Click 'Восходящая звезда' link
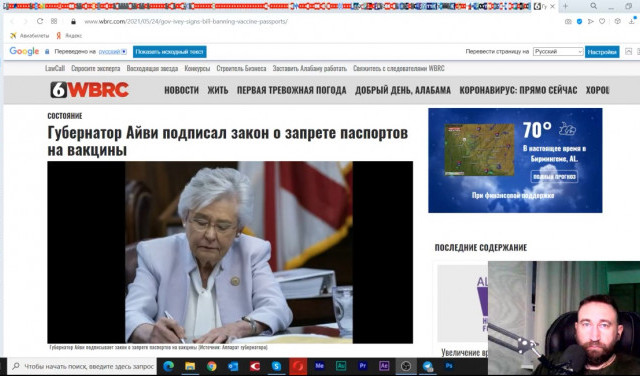The width and height of the screenshot is (640, 376). [152, 69]
